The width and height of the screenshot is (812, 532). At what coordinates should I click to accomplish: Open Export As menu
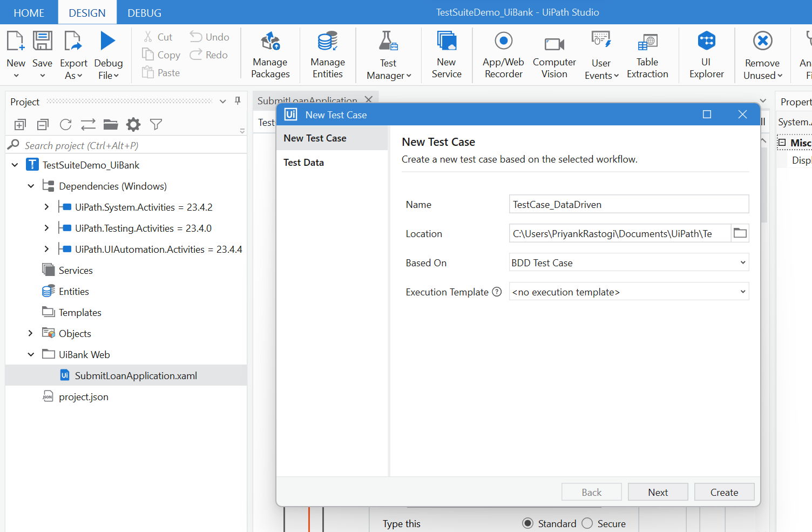click(73, 69)
